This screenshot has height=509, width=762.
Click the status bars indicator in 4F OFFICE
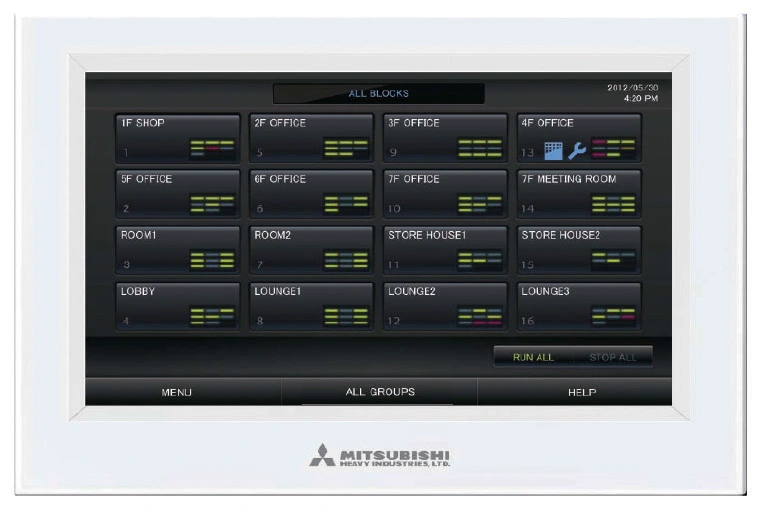tap(613, 148)
